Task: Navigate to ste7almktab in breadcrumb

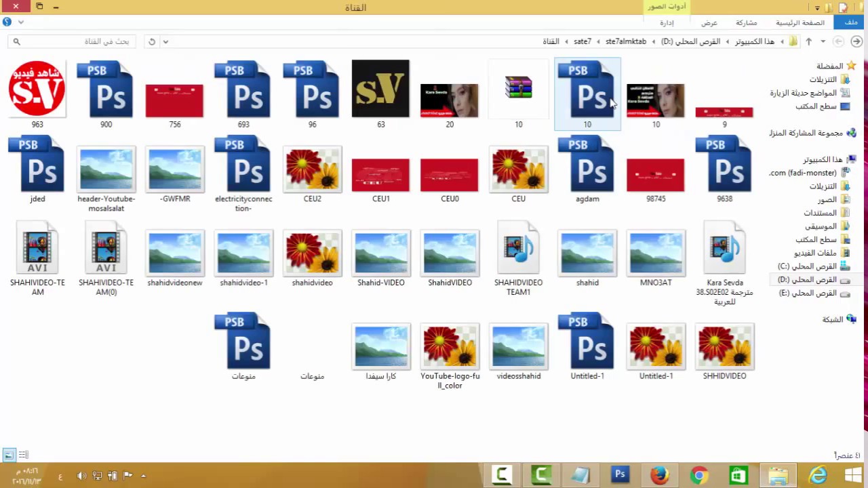Action: coord(626,41)
